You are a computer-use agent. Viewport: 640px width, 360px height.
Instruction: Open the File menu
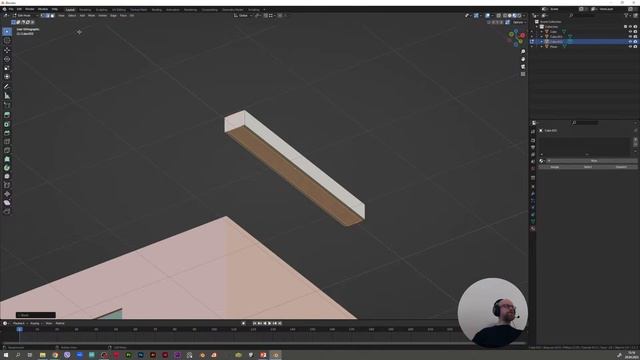tap(11, 9)
